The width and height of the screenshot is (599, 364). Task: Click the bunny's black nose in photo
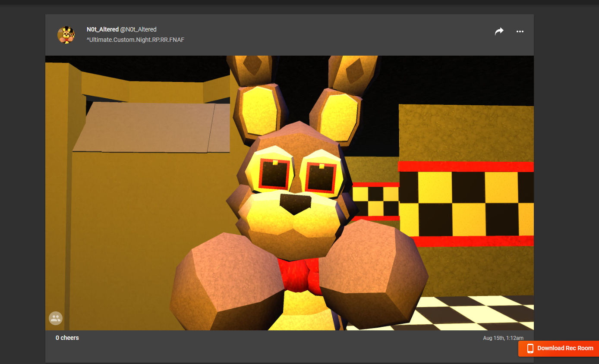(x=295, y=203)
